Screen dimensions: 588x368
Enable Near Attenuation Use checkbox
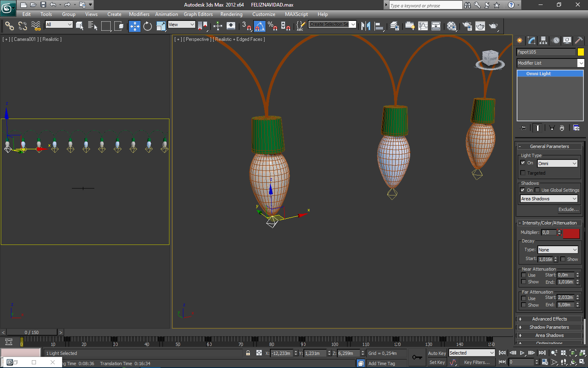pos(524,275)
